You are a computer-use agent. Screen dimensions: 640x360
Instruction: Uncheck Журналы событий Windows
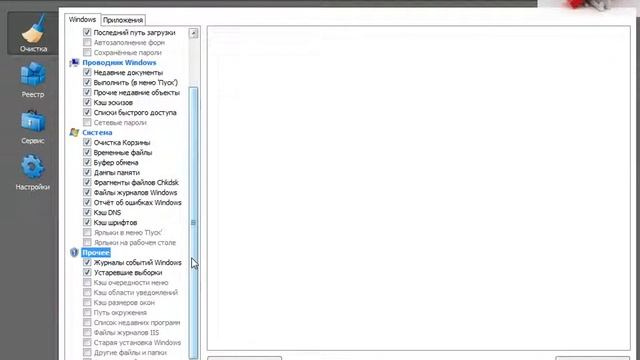pos(87,262)
